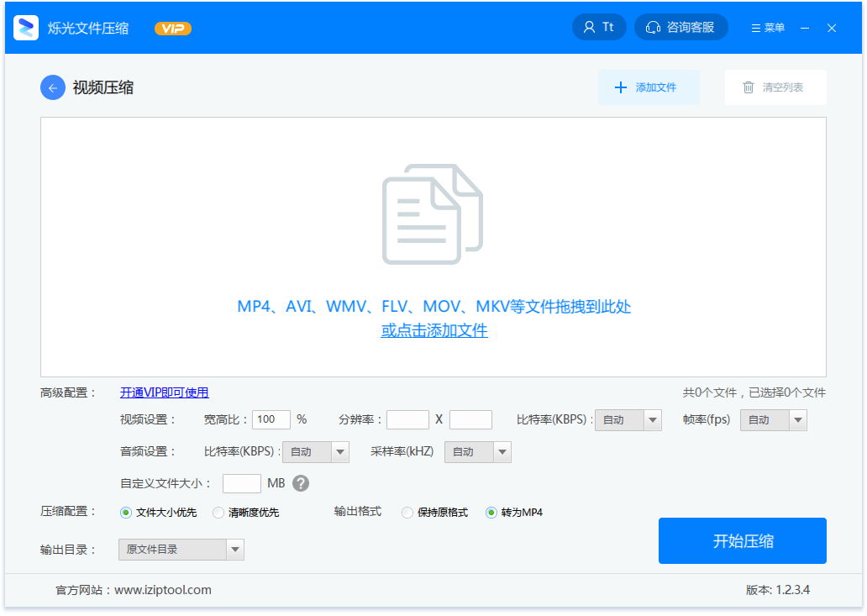This screenshot has width=867, height=616.
Task: Click the 或点击添加文件 link
Action: coord(432,331)
